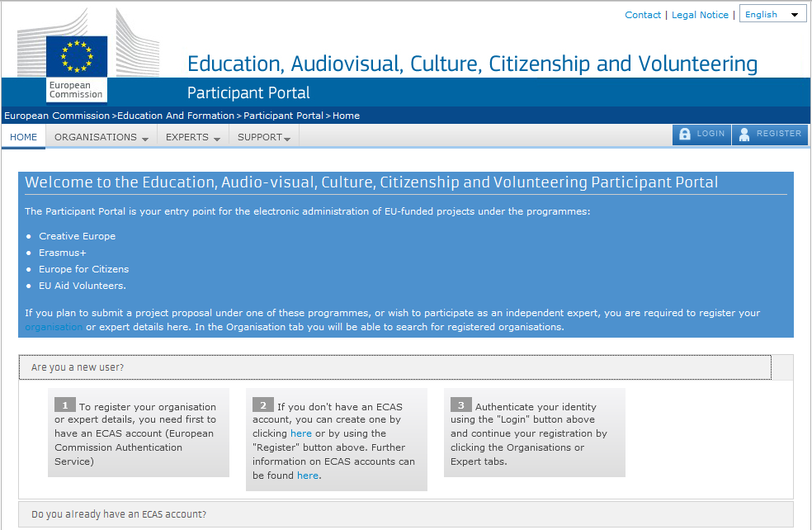Click the Education, Audiovisual, Culture heading

click(472, 64)
